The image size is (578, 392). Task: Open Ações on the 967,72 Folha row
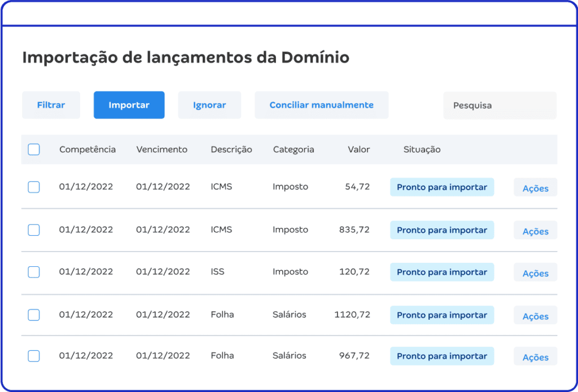[x=535, y=356]
